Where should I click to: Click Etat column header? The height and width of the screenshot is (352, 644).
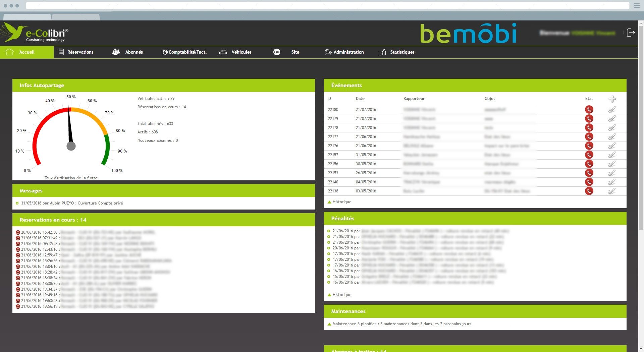pos(589,99)
